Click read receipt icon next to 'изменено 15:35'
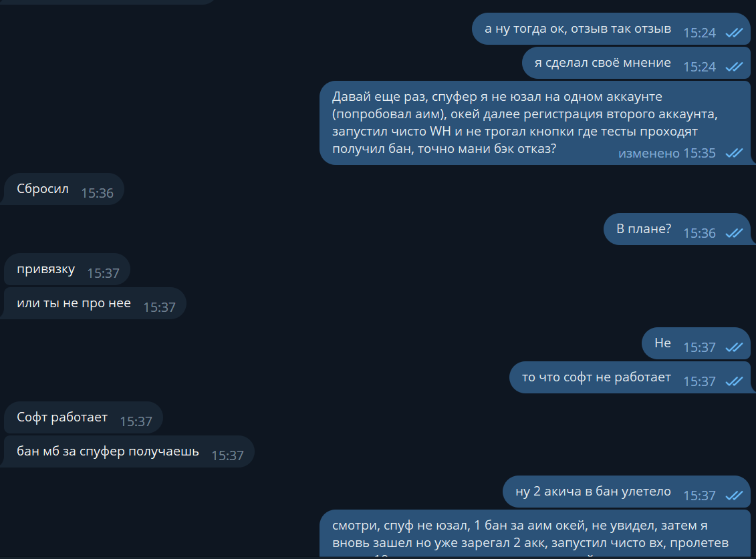756x559 pixels. [734, 154]
